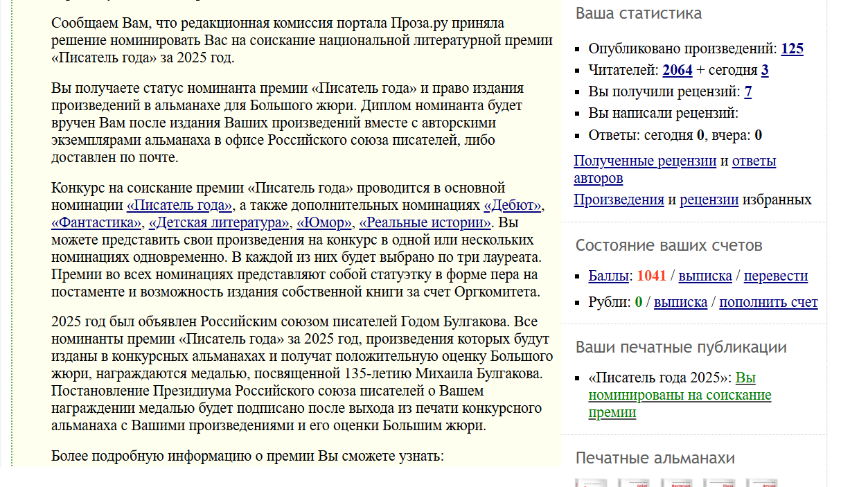Screen dimensions: 868x487
Task: Click the points balance value 1041
Action: point(651,276)
